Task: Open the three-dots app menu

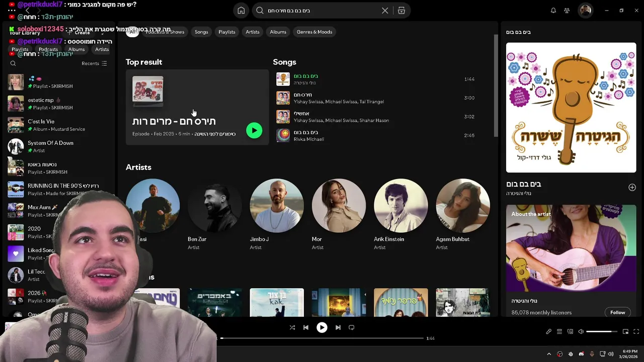Action: [x=12, y=10]
